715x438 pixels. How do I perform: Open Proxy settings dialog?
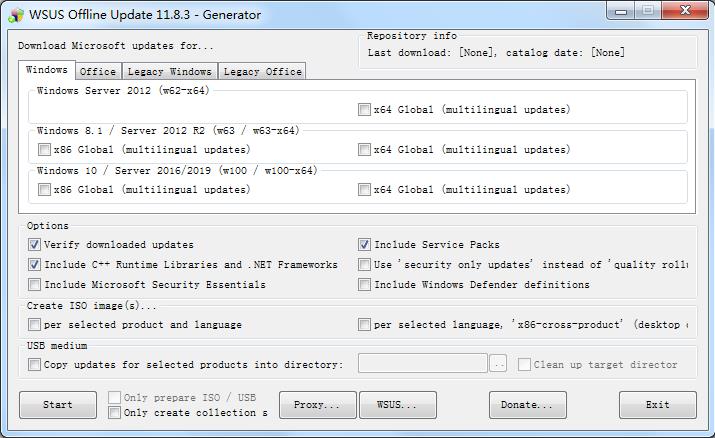tap(317, 405)
